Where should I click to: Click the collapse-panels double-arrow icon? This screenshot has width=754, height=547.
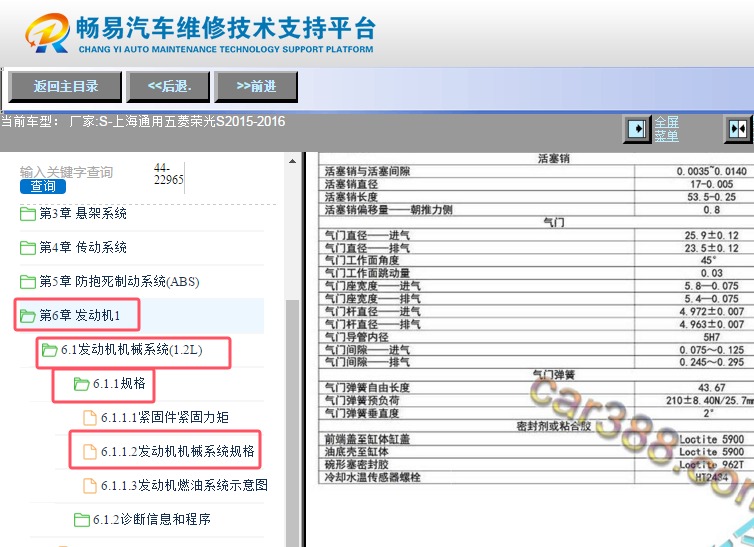(x=738, y=129)
